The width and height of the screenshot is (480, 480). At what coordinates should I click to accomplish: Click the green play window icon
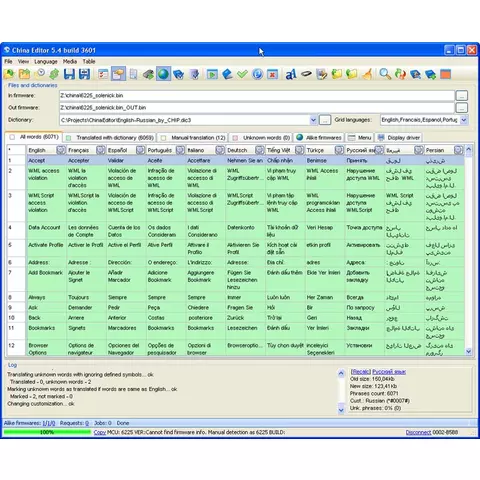212,74
